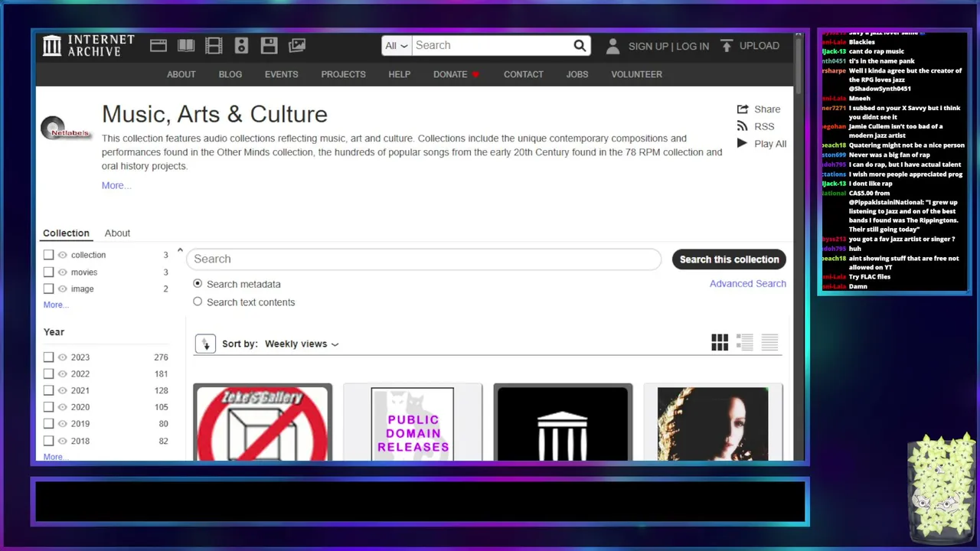Open the Jobs menu item
980x551 pixels.
pyautogui.click(x=577, y=74)
